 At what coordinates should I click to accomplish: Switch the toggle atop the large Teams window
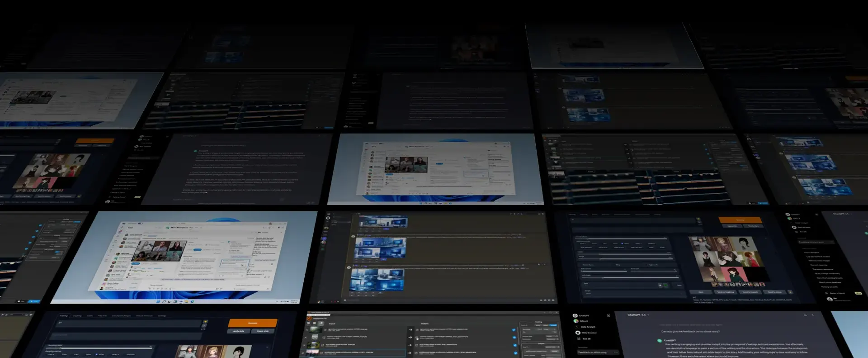[x=140, y=223]
